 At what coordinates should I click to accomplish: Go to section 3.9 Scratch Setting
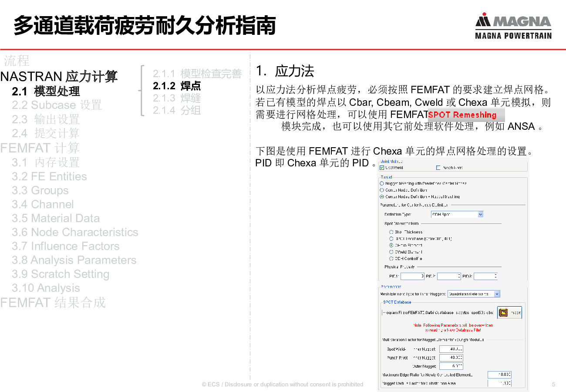coord(61,274)
